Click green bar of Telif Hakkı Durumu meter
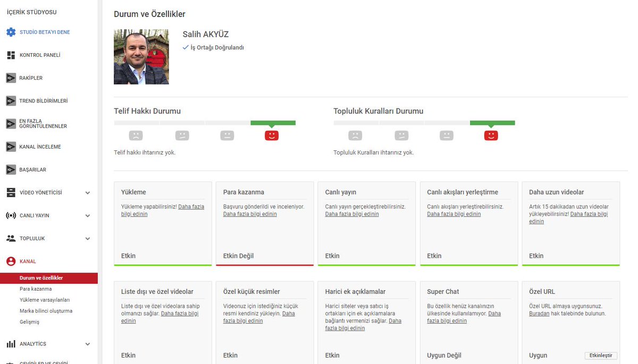 pos(273,123)
